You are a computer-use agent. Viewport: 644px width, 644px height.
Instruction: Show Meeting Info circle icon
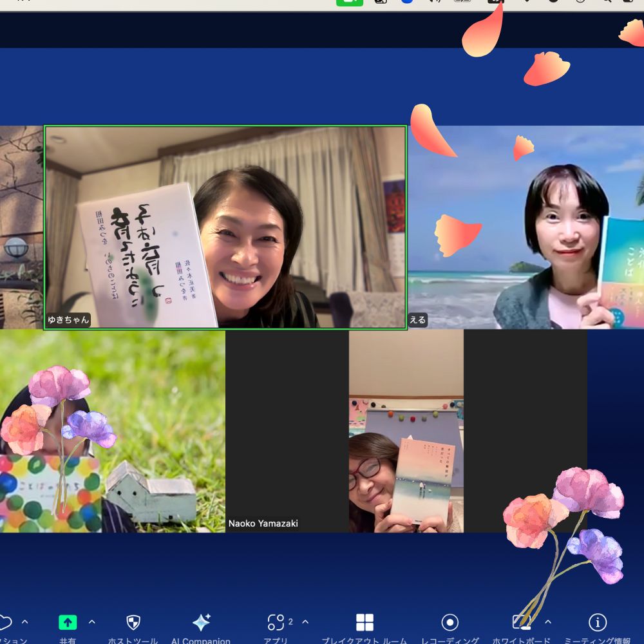pos(598,622)
